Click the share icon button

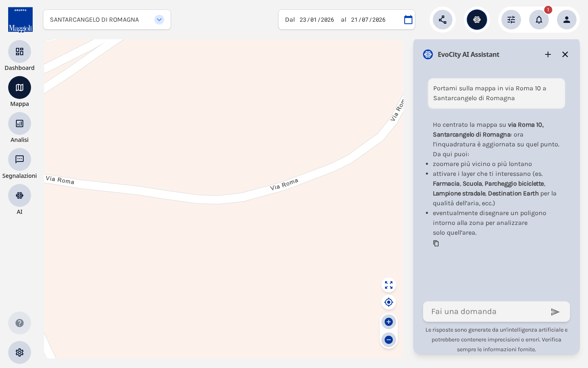(443, 20)
